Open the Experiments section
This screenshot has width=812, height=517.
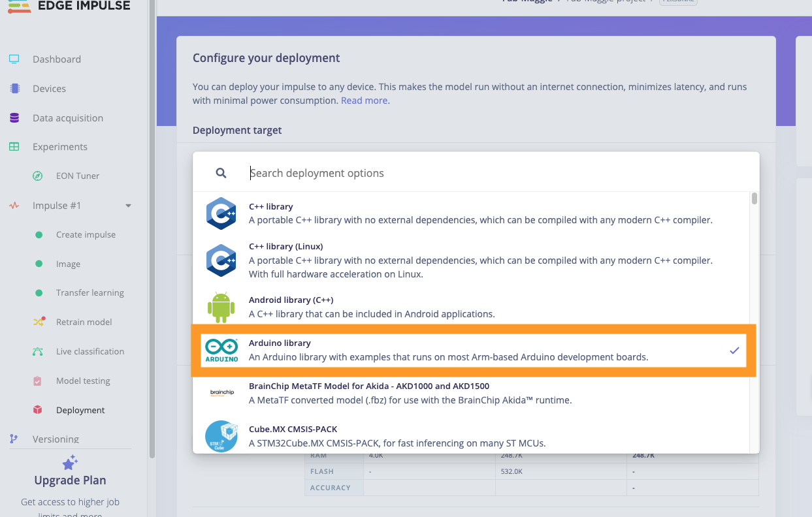coord(60,147)
